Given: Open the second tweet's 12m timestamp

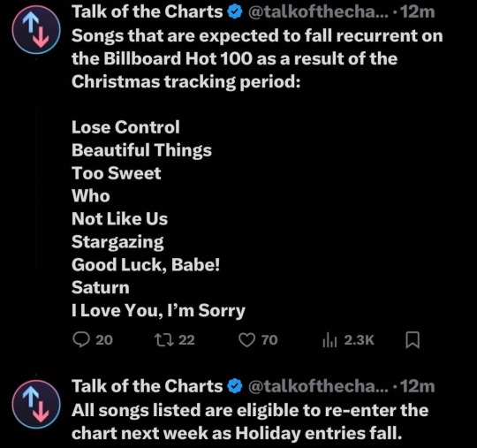Looking at the screenshot, I should (x=417, y=386).
